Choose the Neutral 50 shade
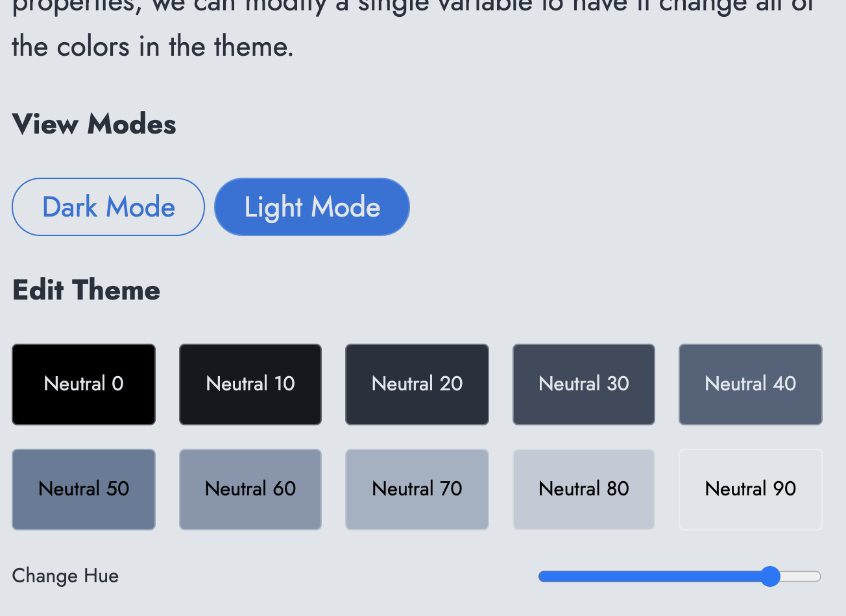 tap(83, 489)
